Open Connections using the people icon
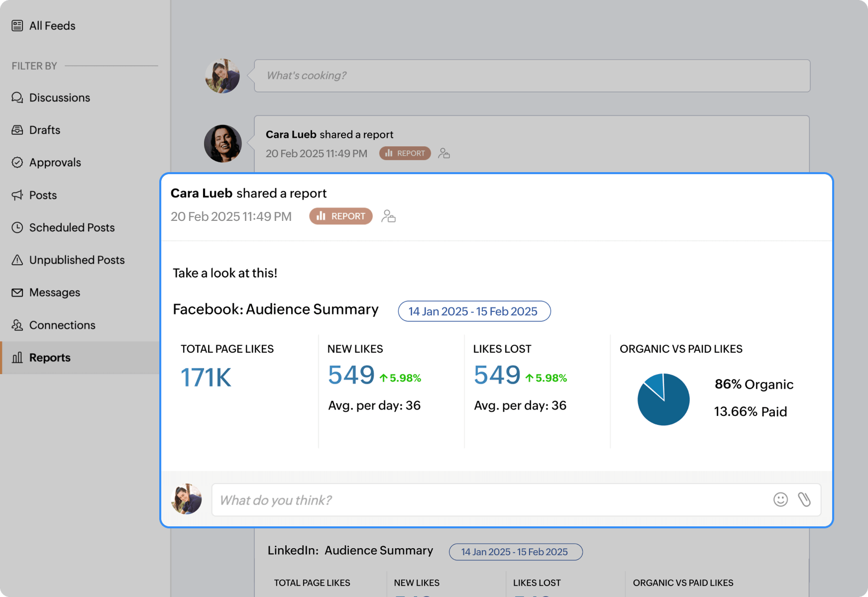The height and width of the screenshot is (597, 868). pyautogui.click(x=16, y=325)
